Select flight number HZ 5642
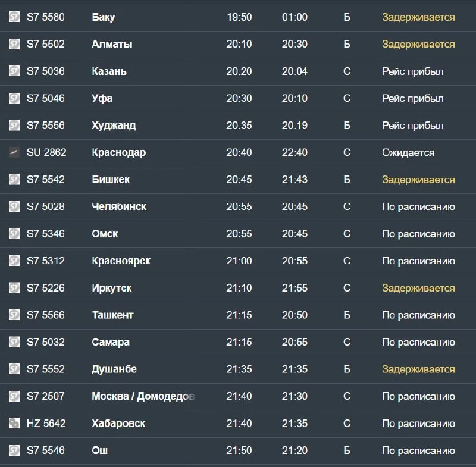This screenshot has height=467, width=476. click(x=46, y=424)
